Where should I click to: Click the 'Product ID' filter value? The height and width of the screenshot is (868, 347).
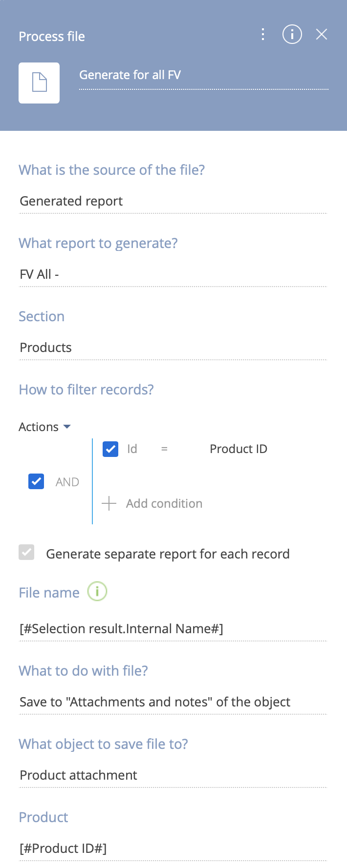pyautogui.click(x=239, y=449)
